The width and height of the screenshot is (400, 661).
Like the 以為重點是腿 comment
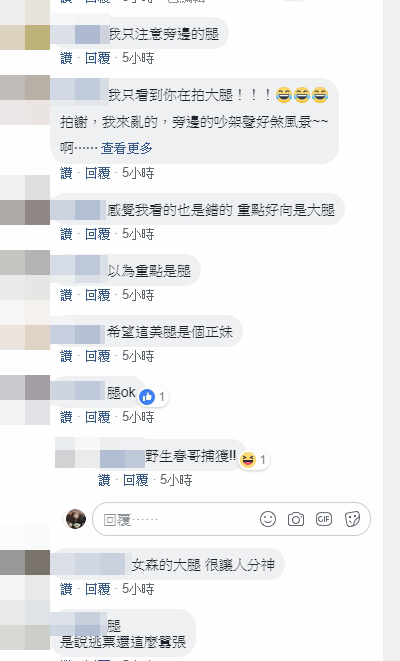click(x=66, y=295)
